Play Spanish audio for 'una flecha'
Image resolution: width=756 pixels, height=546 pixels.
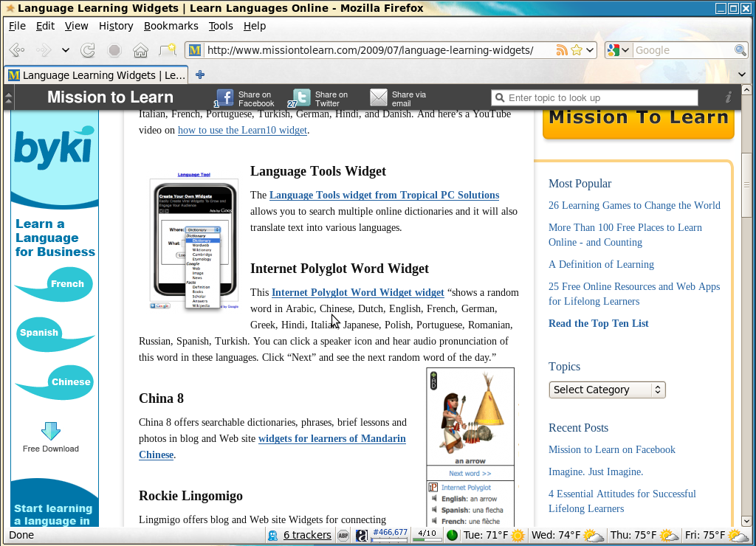[434, 509]
